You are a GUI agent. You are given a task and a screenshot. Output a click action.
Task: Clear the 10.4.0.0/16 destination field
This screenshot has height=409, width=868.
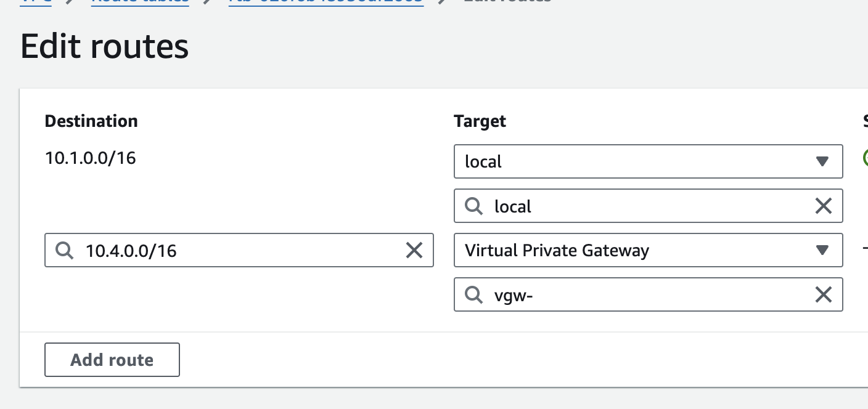pyautogui.click(x=414, y=250)
